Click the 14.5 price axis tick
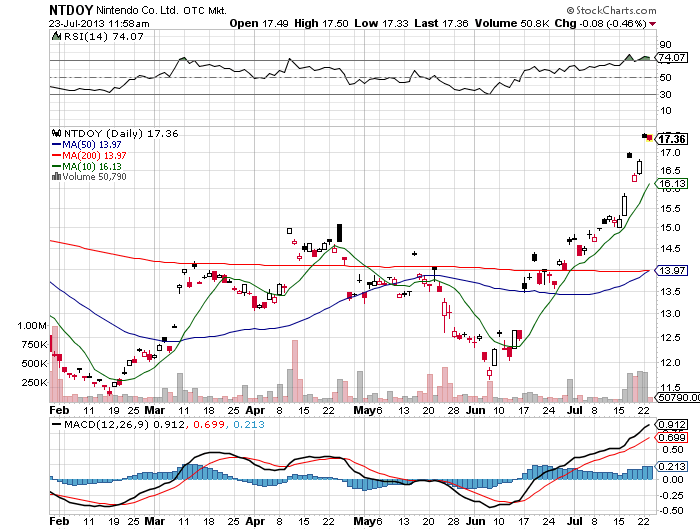Viewport: 700px width, 530px height. point(670,248)
